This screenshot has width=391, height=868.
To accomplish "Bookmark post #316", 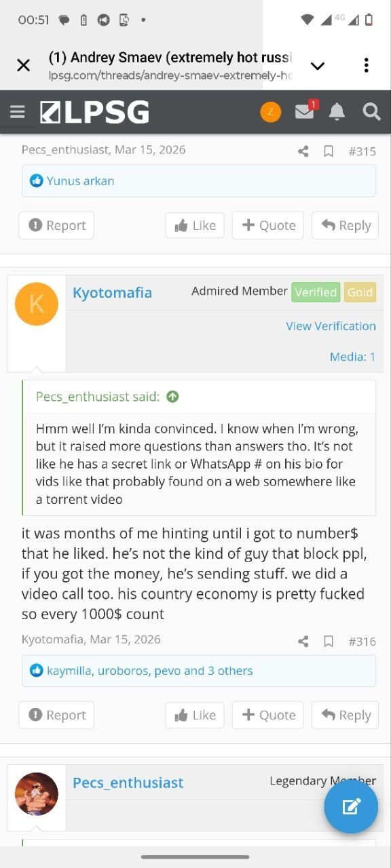I will pyautogui.click(x=329, y=642).
